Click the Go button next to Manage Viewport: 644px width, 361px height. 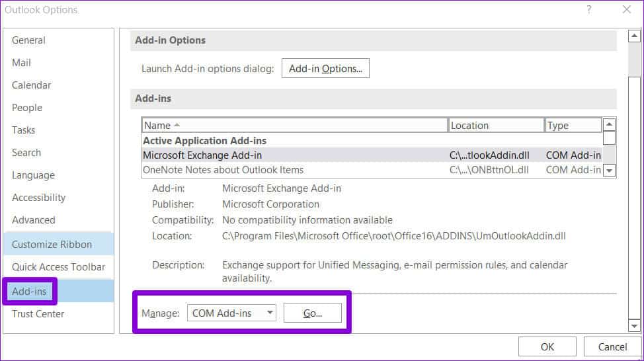(312, 313)
